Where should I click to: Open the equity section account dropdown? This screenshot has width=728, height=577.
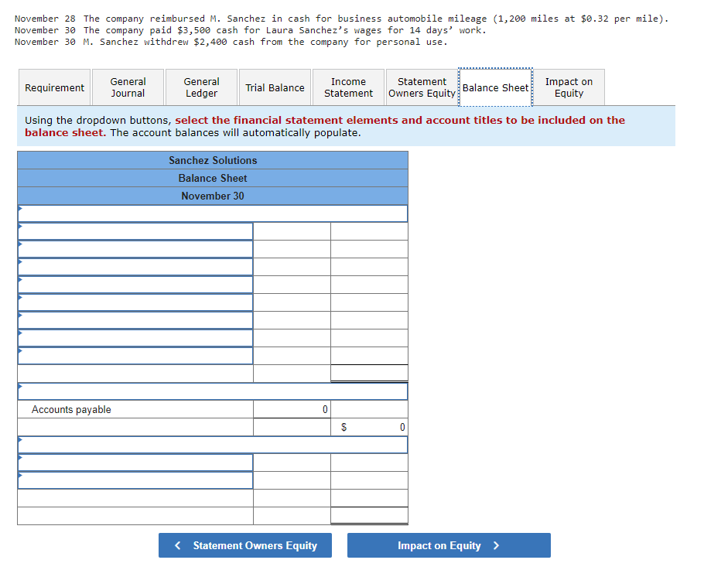click(x=135, y=463)
